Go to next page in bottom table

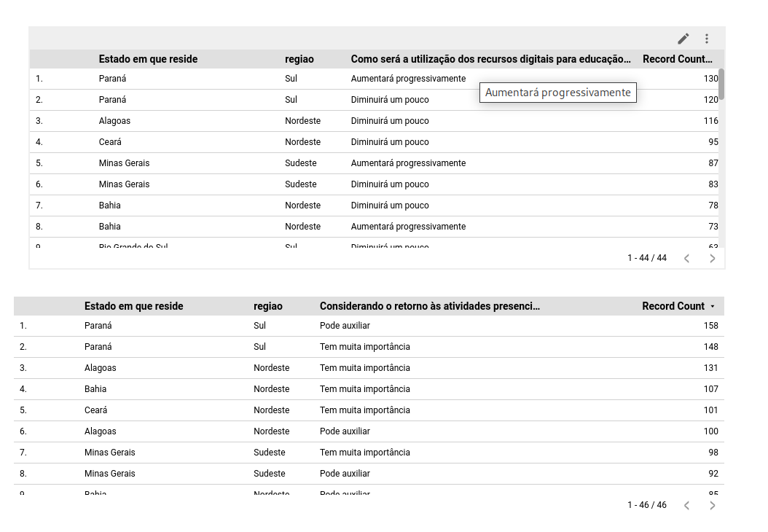click(x=712, y=505)
